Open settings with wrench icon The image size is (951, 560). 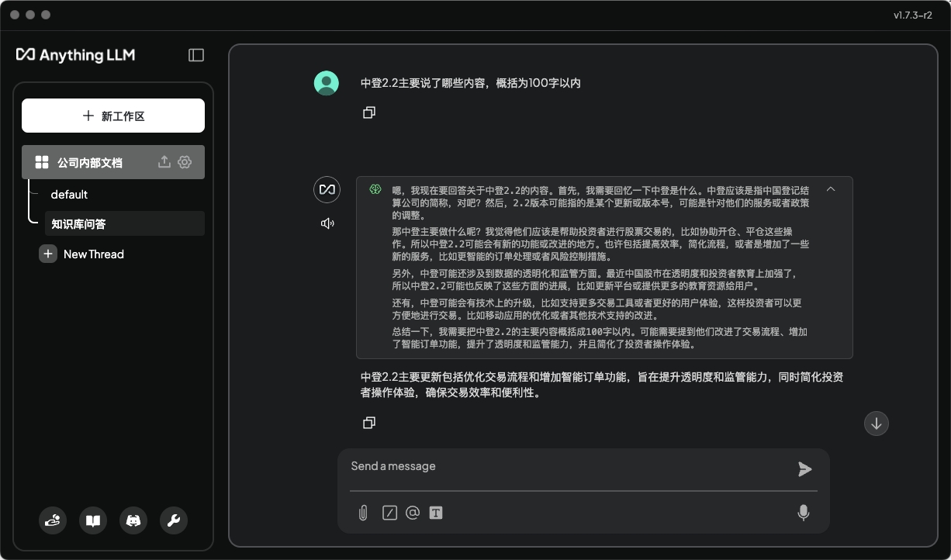174,520
